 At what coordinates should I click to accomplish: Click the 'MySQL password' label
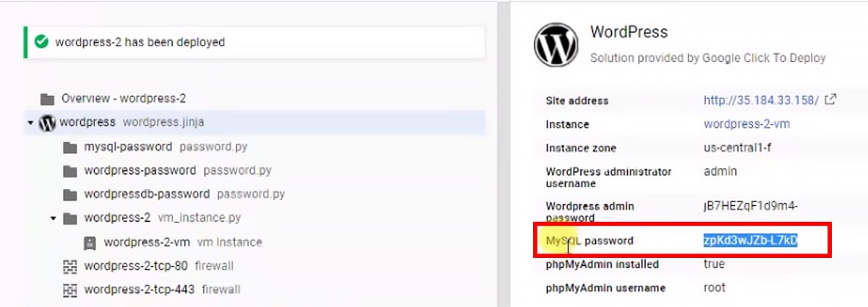tap(589, 240)
